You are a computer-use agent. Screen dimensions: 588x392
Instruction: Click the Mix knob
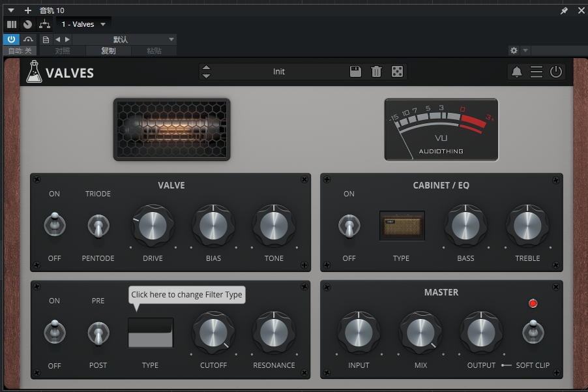coord(420,333)
